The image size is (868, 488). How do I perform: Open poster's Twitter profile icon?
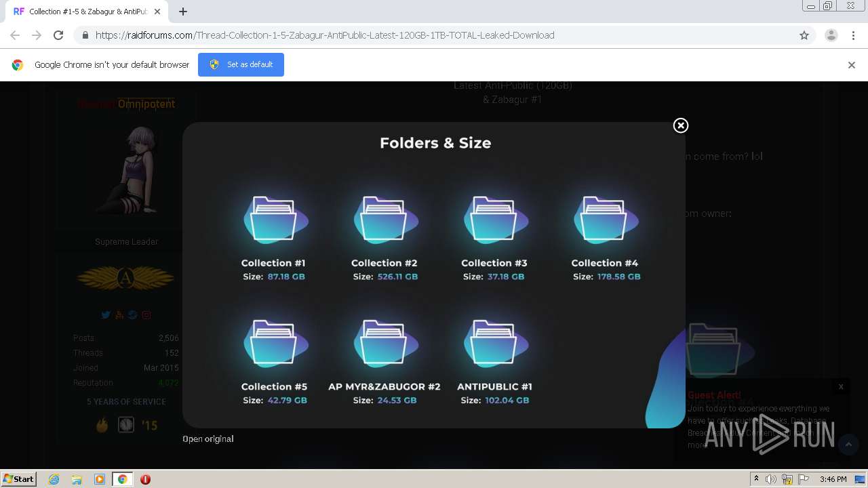[106, 315]
